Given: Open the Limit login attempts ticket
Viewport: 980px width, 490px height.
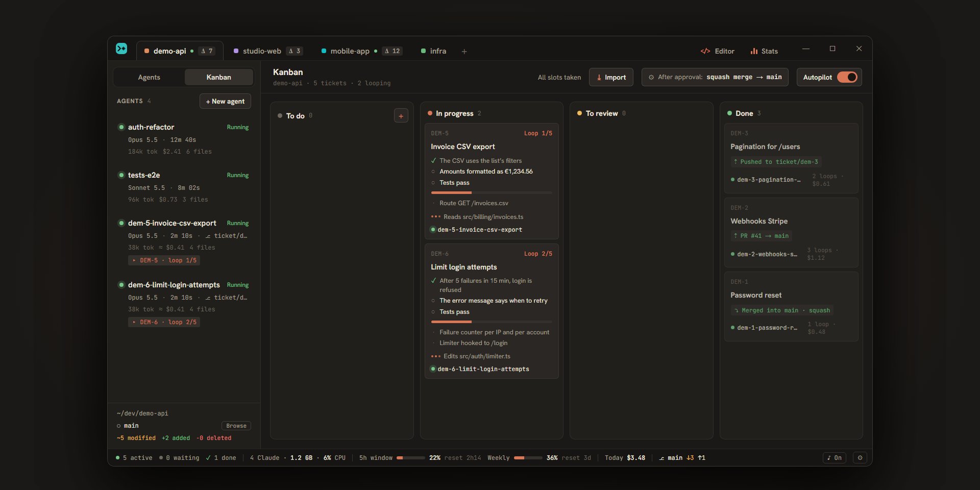Looking at the screenshot, I should tap(492, 311).
